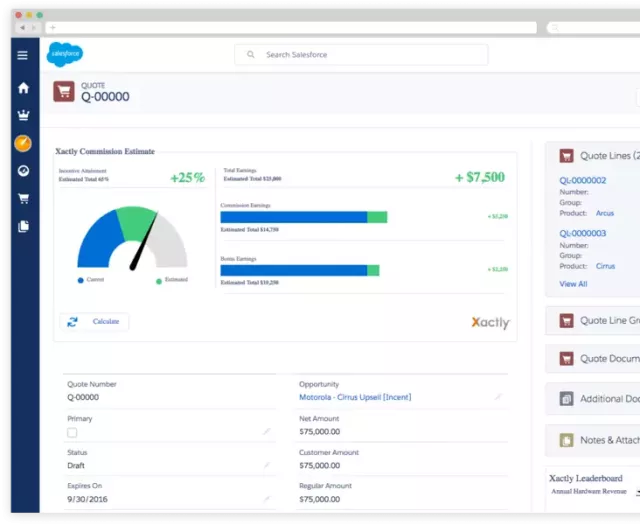Open the hamburger navigation menu

22,55
